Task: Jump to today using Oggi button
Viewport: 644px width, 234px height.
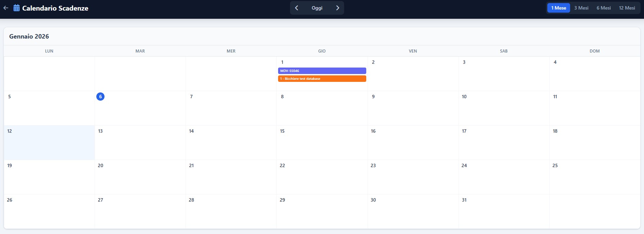Action: click(317, 8)
